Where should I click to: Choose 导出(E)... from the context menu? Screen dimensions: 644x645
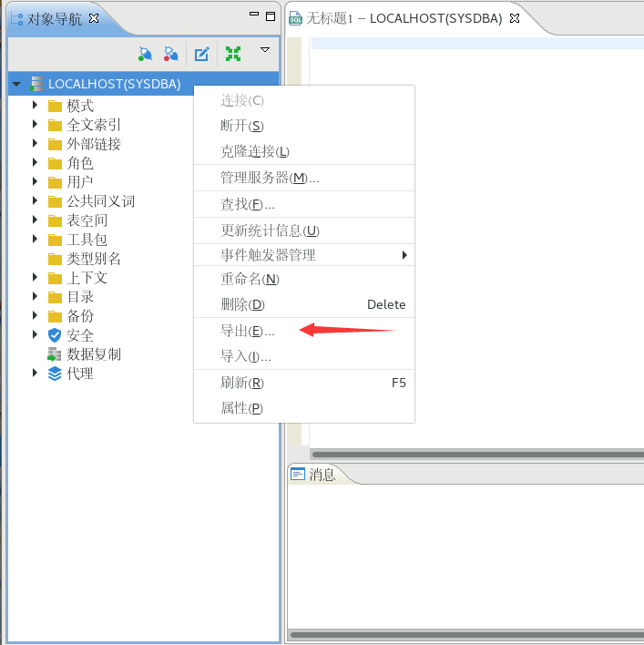(304, 331)
